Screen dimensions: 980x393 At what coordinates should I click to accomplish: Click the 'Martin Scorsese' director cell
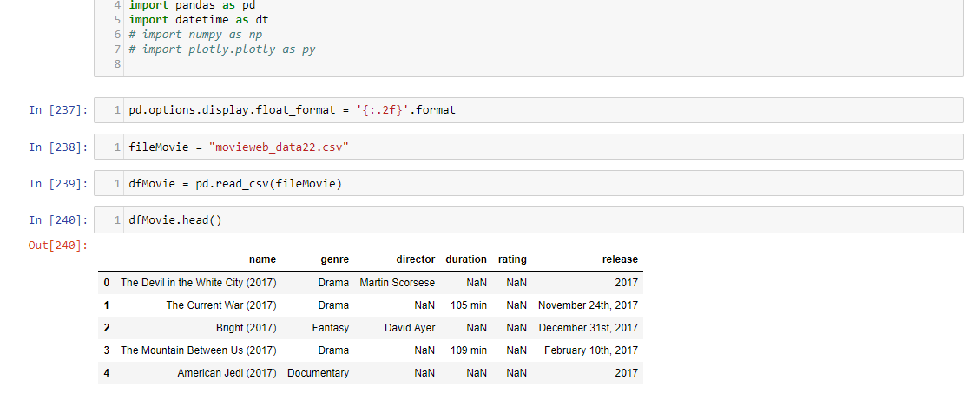(398, 283)
